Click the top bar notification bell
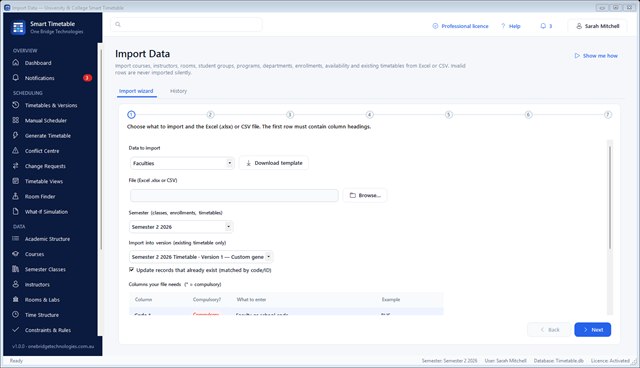640x368 pixels. tap(543, 26)
